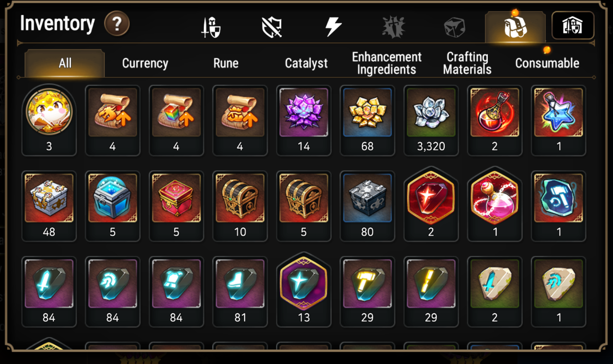This screenshot has height=364, width=613.
Task: Open the Consumable tab
Action: (x=547, y=63)
